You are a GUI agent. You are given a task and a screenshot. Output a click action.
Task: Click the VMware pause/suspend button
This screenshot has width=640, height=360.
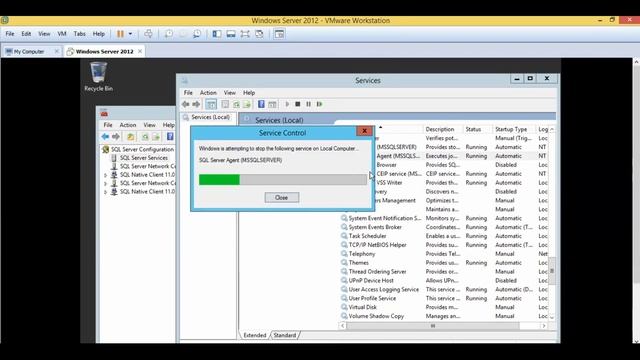pyautogui.click(x=120, y=34)
